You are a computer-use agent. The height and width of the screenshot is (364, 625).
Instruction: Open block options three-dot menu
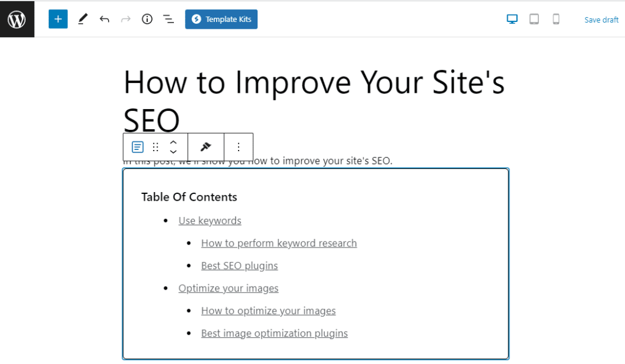239,147
